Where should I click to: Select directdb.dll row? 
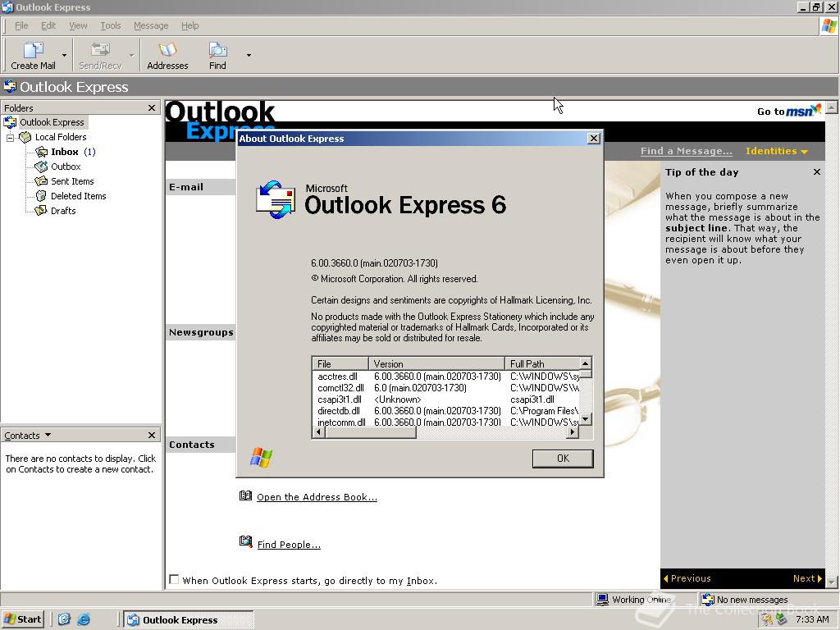click(x=445, y=411)
